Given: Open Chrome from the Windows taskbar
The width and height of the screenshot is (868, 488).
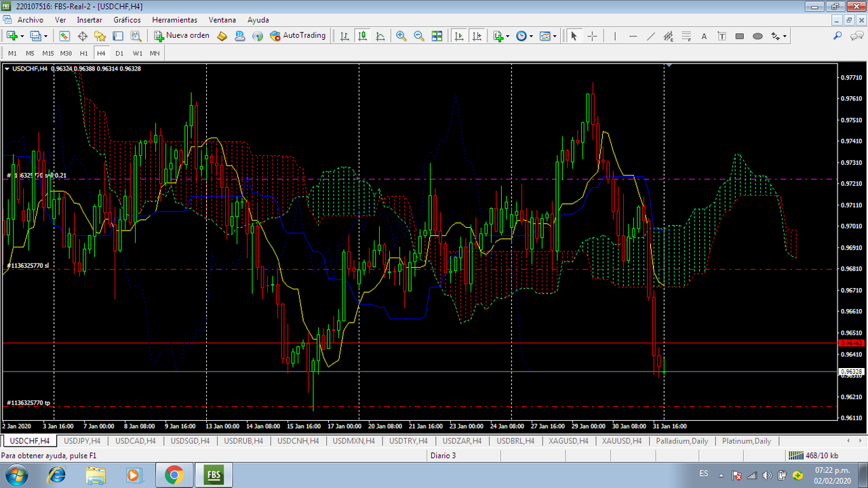Looking at the screenshot, I should [x=174, y=475].
